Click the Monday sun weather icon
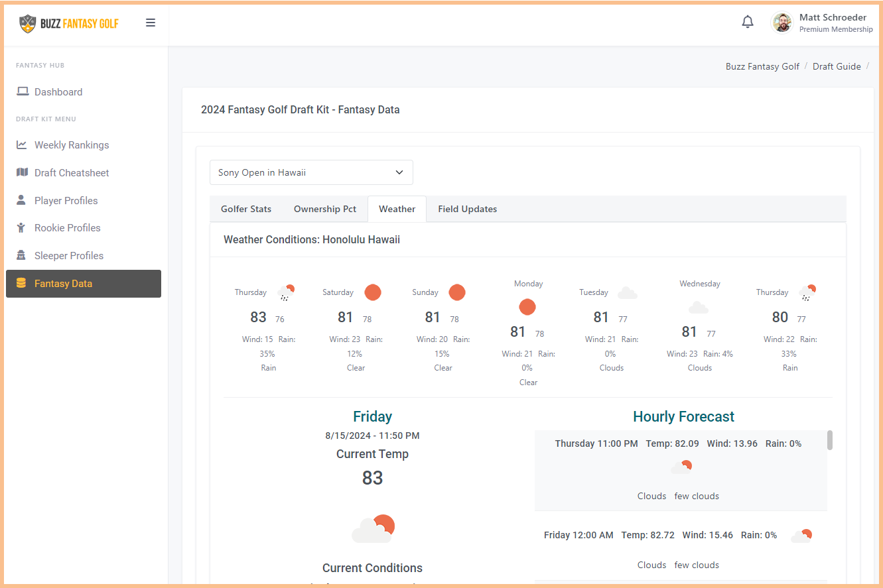This screenshot has width=883, height=588. (x=527, y=307)
